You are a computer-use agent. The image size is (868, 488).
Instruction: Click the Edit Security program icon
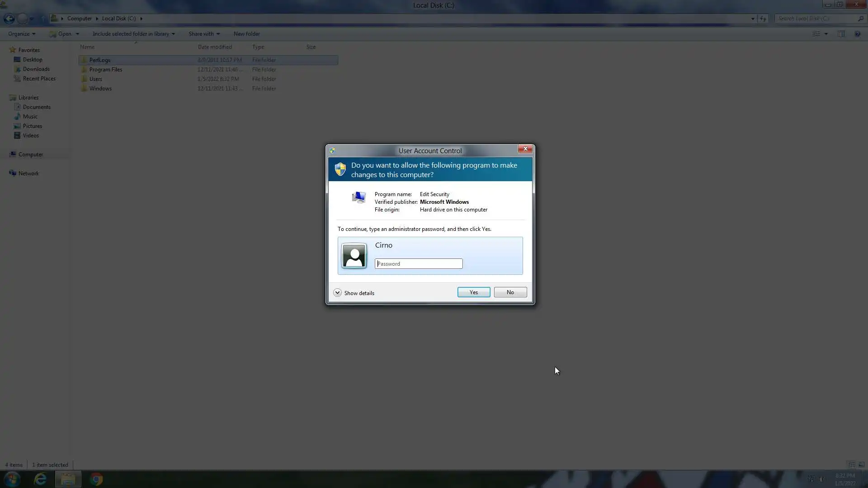pyautogui.click(x=359, y=197)
